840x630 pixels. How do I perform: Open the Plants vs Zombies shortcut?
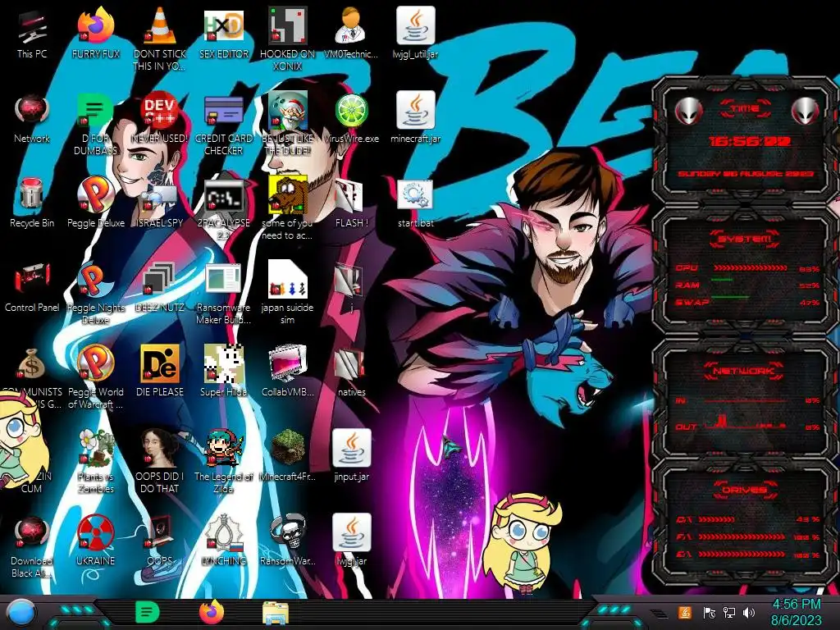[x=95, y=462]
